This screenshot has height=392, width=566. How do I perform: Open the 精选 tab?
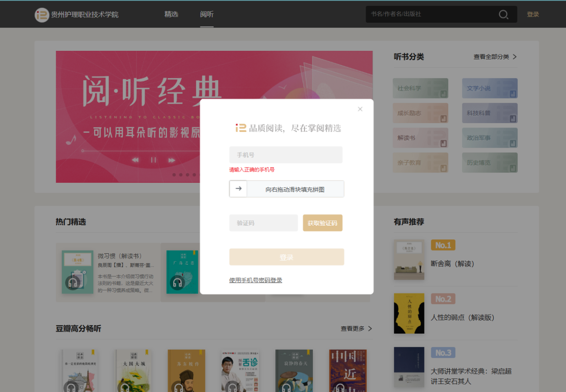171,14
